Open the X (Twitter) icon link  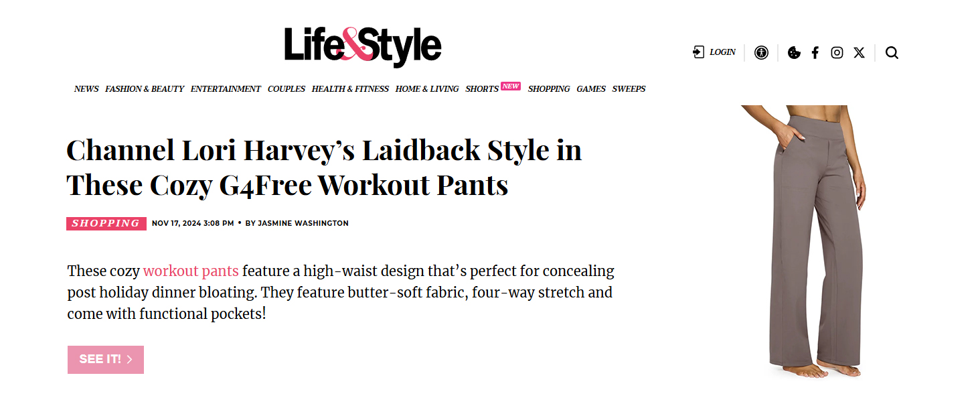coord(859,52)
